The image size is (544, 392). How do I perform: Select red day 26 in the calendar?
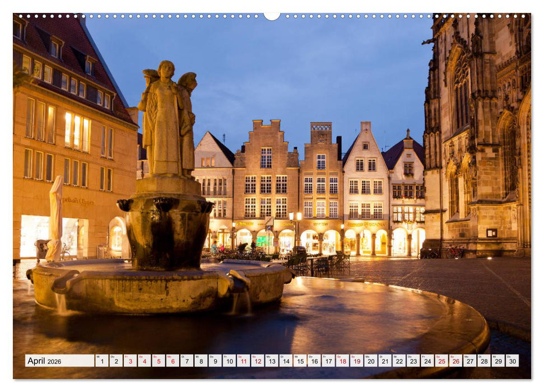[x=455, y=361]
